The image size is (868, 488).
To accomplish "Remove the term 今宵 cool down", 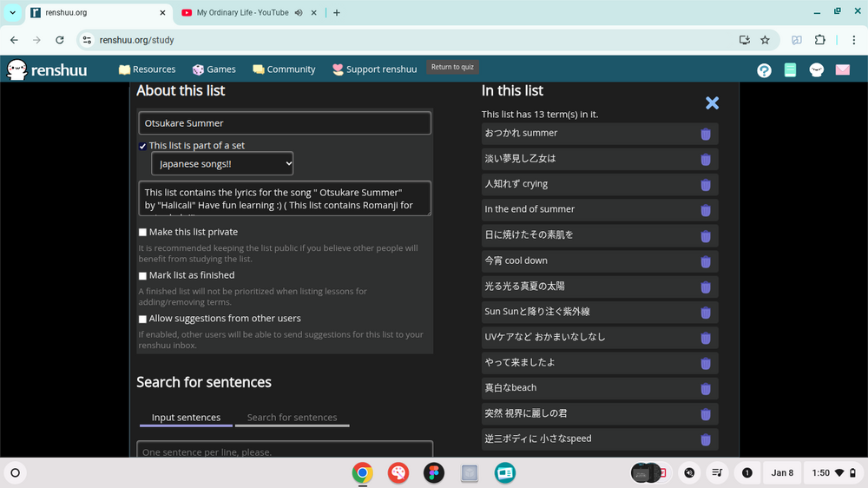I will tap(706, 261).
